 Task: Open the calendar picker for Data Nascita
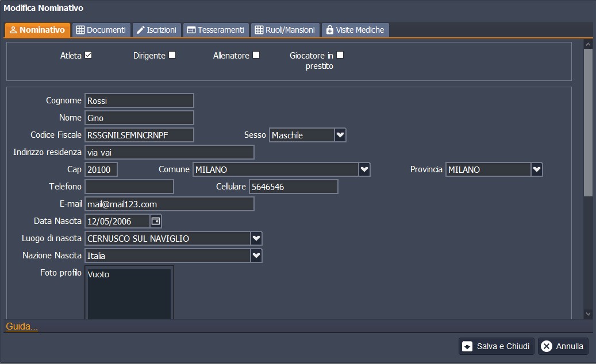click(156, 221)
